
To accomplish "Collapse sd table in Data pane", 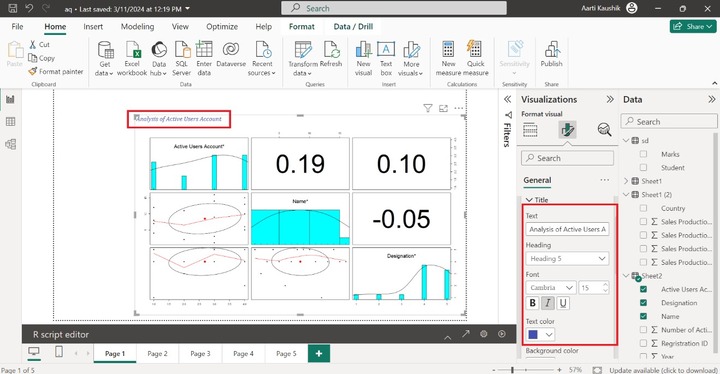I will point(626,141).
